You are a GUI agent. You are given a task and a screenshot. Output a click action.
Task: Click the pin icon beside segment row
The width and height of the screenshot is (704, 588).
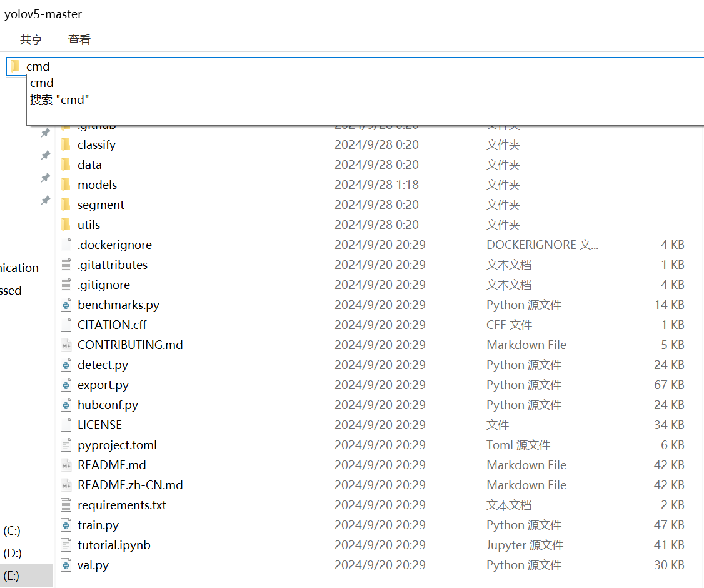click(46, 200)
